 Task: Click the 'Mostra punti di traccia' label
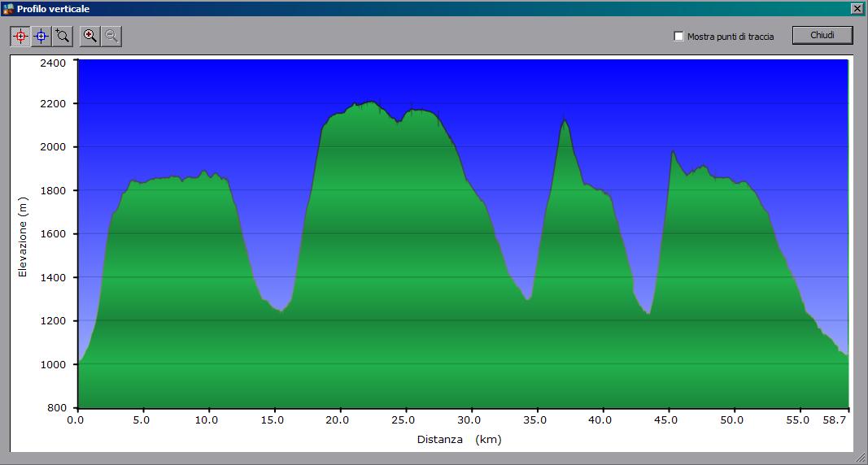point(731,37)
